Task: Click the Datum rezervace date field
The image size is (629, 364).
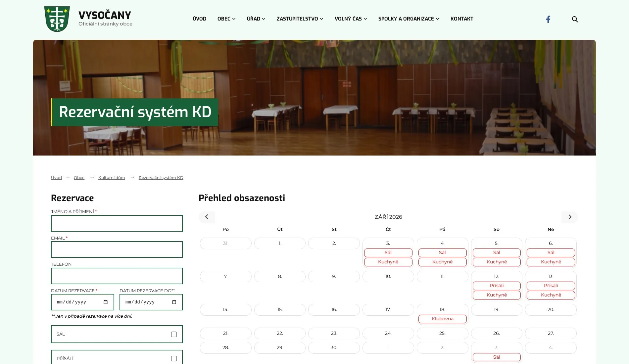Action: 82,302
